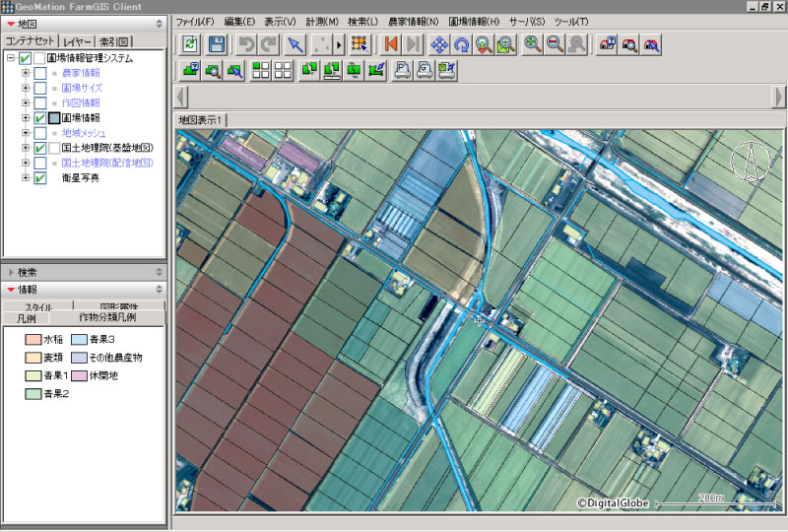The height and width of the screenshot is (532, 788).
Task: Click the empty four-square grid icon
Action: point(283,70)
